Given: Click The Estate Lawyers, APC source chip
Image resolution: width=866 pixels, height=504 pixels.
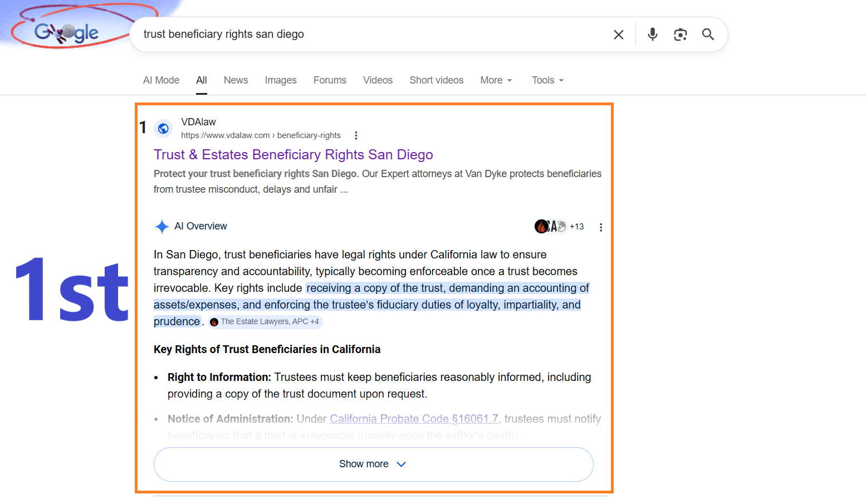Looking at the screenshot, I should pos(266,322).
